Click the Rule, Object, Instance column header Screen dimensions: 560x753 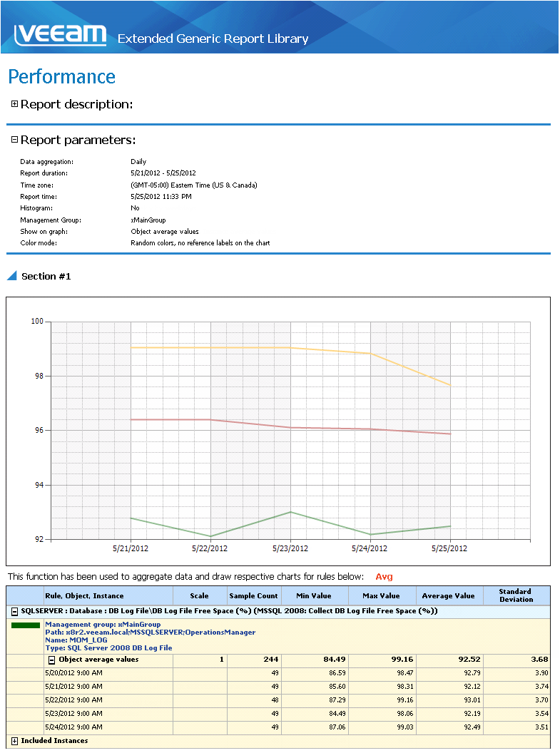(108, 595)
